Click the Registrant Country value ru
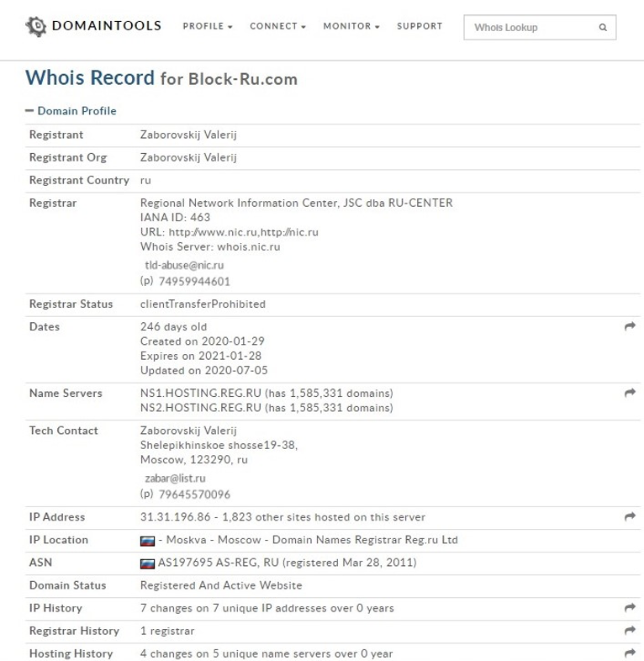644x661 pixels. pyautogui.click(x=145, y=181)
